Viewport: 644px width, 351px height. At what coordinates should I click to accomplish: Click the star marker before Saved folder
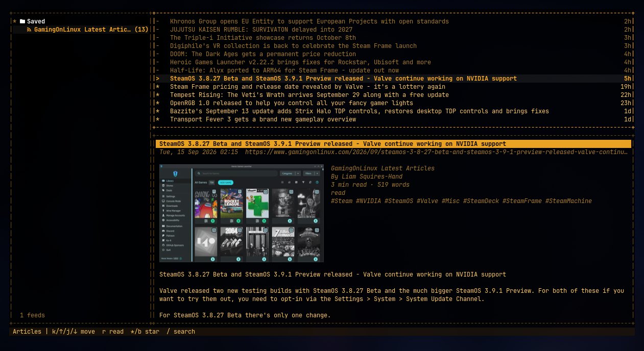point(14,21)
